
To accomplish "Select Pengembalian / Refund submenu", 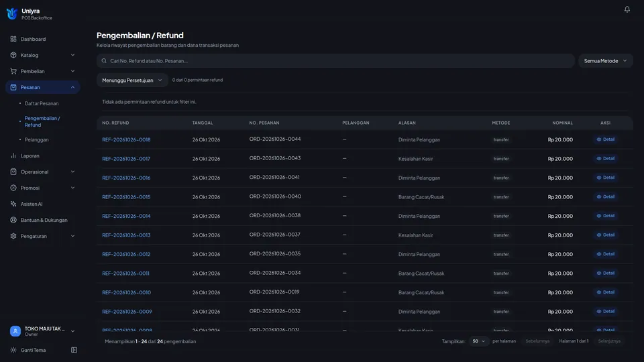I will point(42,121).
